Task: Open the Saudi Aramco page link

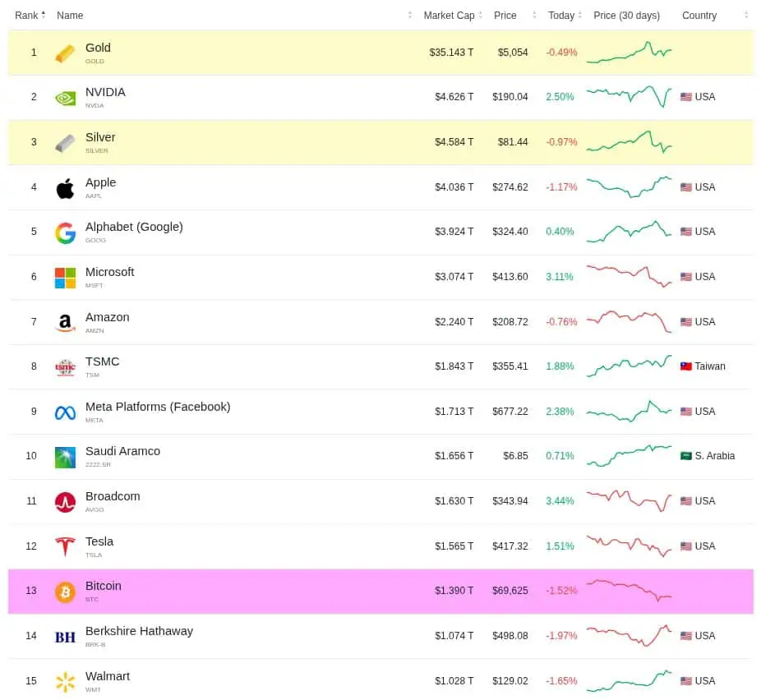Action: coord(122,451)
